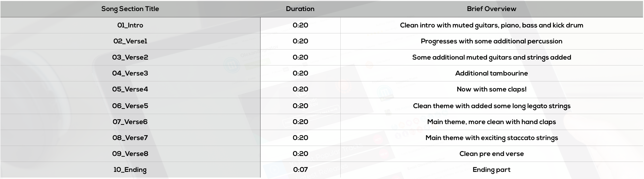Click the 07_Verse6 section title

click(130, 122)
